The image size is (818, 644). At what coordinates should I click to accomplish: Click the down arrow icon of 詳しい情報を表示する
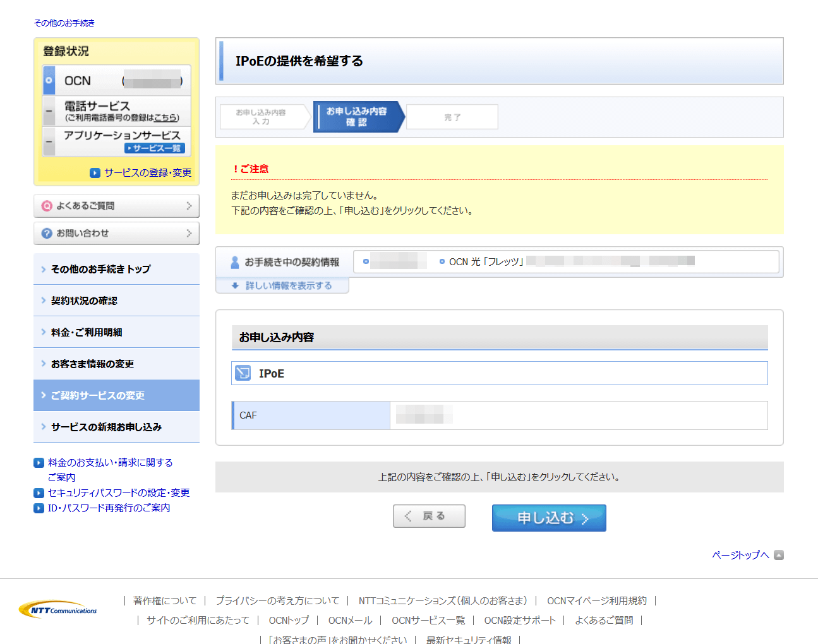(235, 285)
